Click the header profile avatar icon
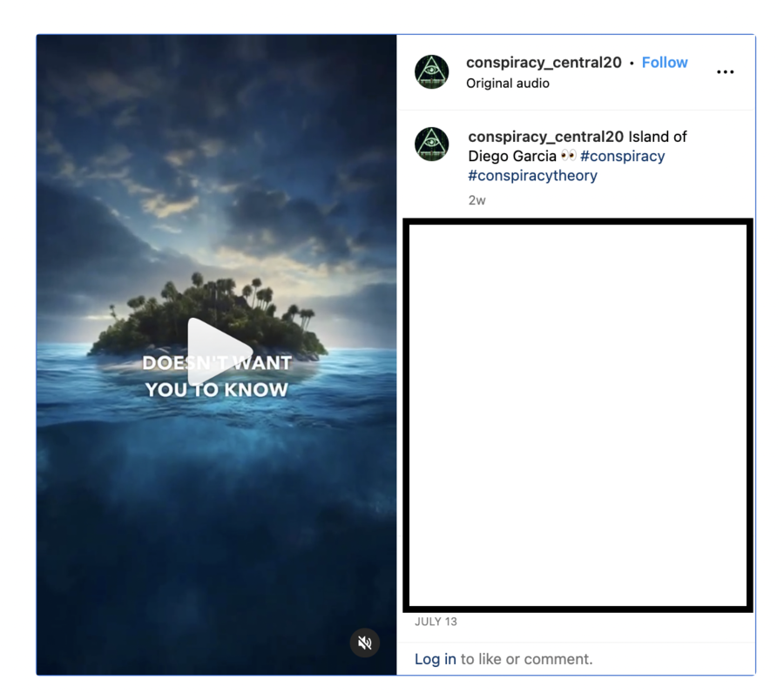The height and width of the screenshot is (693, 784). tap(431, 72)
